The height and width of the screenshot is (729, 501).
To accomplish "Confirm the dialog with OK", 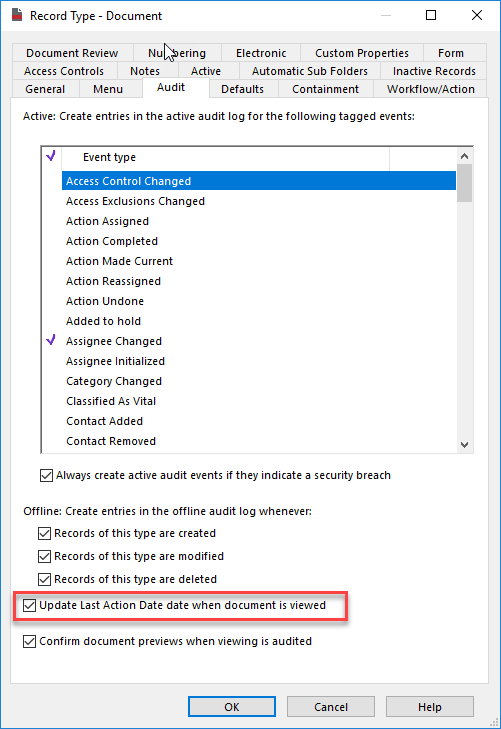I will (232, 707).
